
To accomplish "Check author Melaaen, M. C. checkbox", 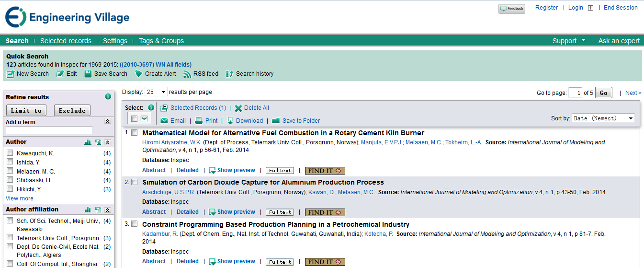I will pyautogui.click(x=10, y=171).
